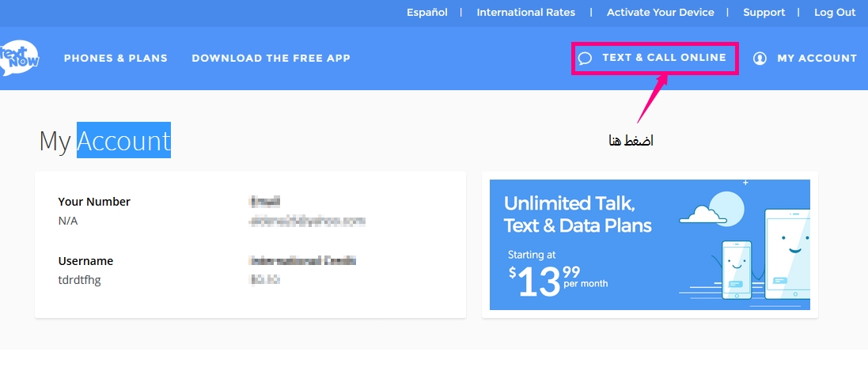The image size is (868, 371).
Task: Click the chat bubble icon beside Text & Call Online
Action: 585,59
